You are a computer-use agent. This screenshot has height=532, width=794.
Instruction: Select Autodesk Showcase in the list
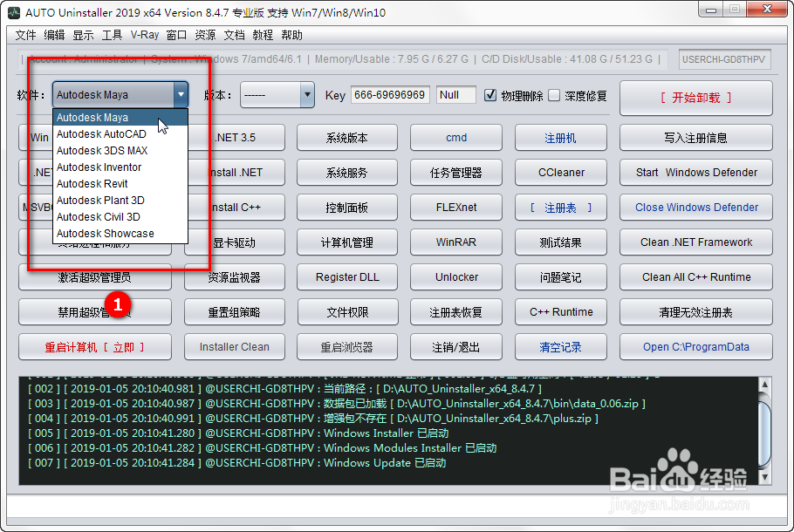[120, 234]
